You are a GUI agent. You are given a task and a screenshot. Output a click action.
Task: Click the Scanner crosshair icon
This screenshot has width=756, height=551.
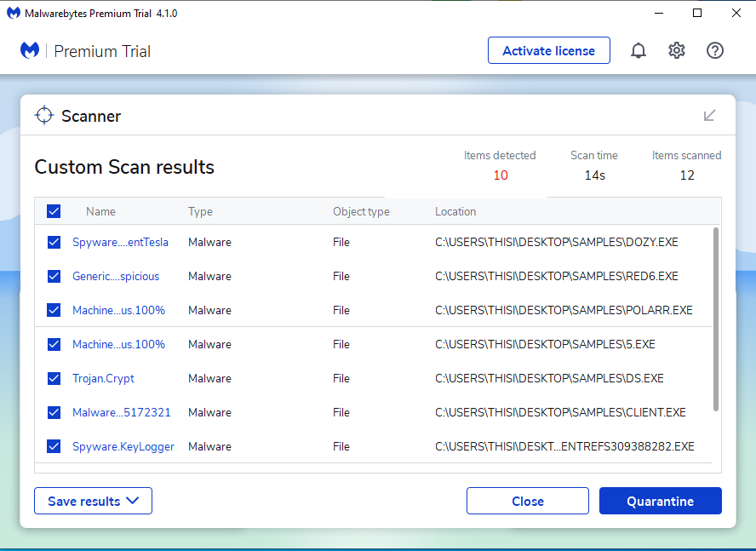click(x=44, y=115)
